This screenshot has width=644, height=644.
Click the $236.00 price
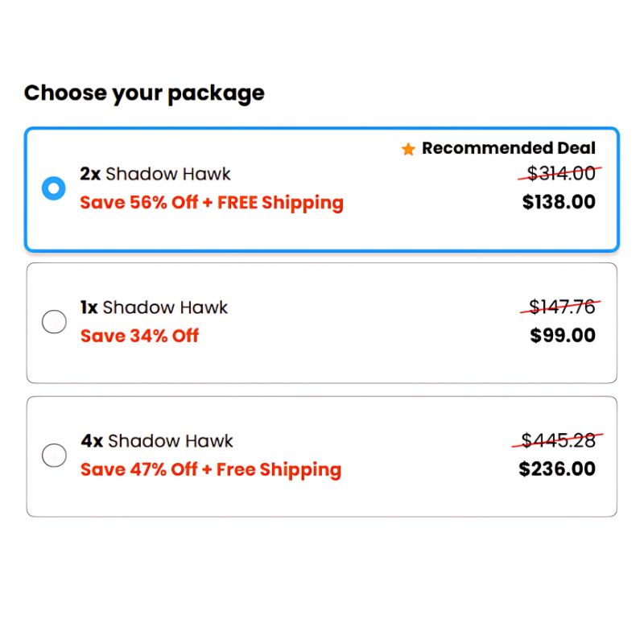pos(557,469)
